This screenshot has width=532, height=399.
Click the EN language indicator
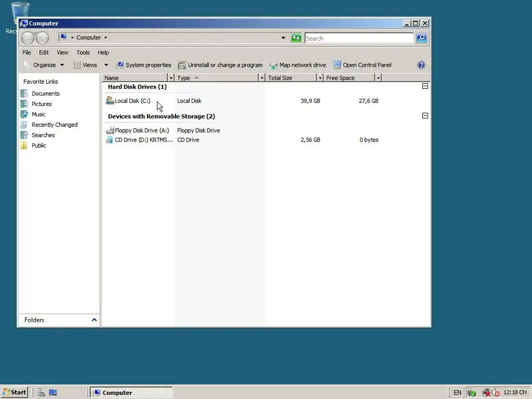(457, 393)
